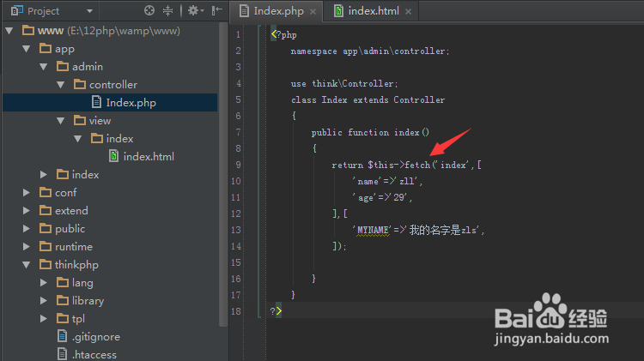Expand the public folder arrow
This screenshot has width=644, height=361.
tap(27, 229)
